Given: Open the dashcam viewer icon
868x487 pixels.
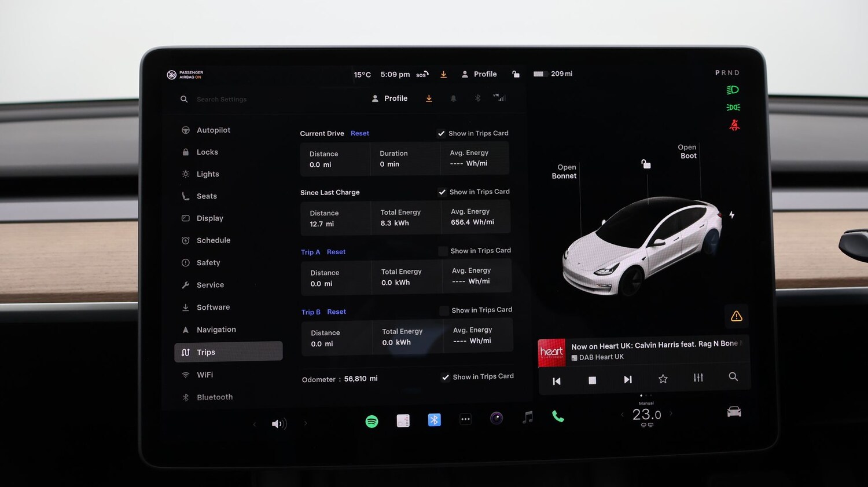Looking at the screenshot, I should click(496, 418).
